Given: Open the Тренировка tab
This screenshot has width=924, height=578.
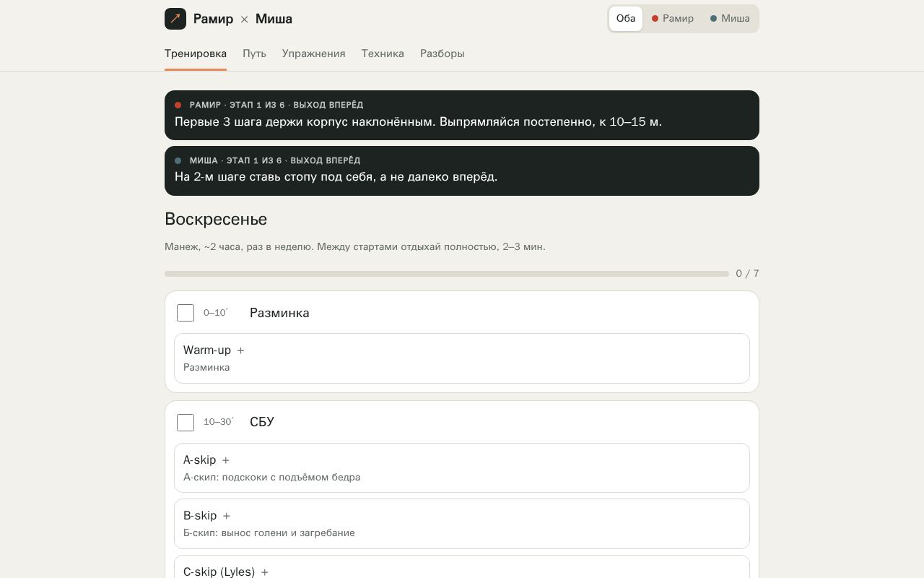Looking at the screenshot, I should click(x=196, y=53).
